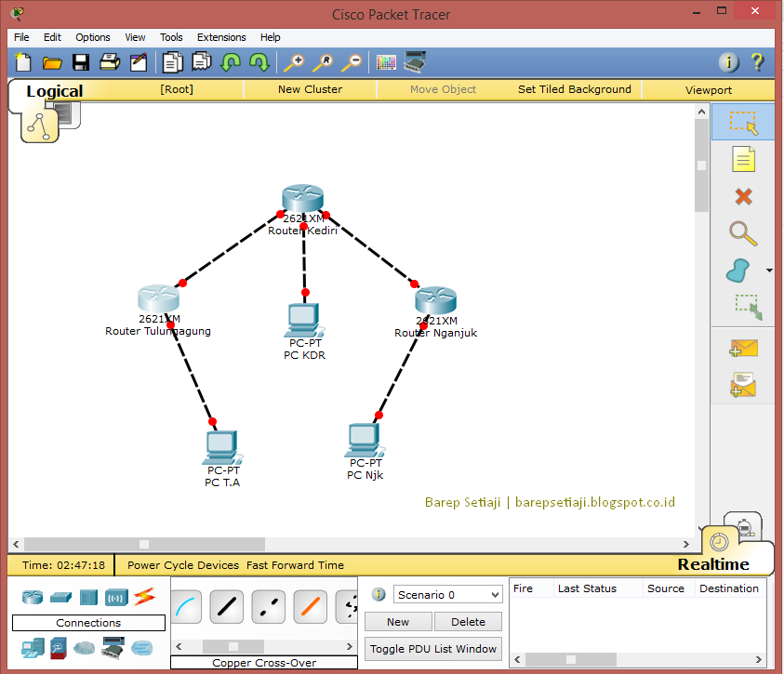
Task: Select the Inspect magnifier tool
Action: point(743,233)
